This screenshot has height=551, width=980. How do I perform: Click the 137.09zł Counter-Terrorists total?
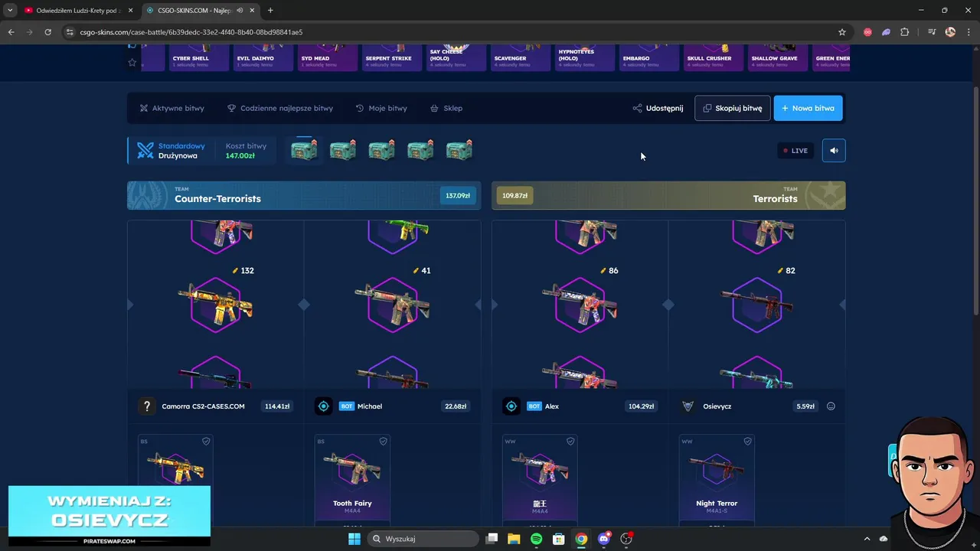(x=457, y=195)
